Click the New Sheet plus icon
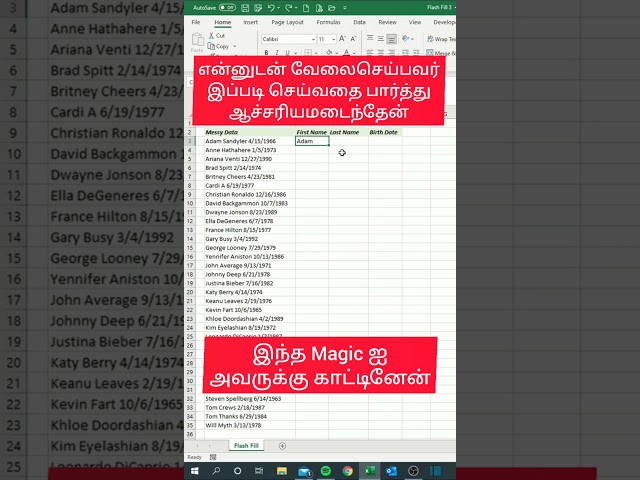 282,446
